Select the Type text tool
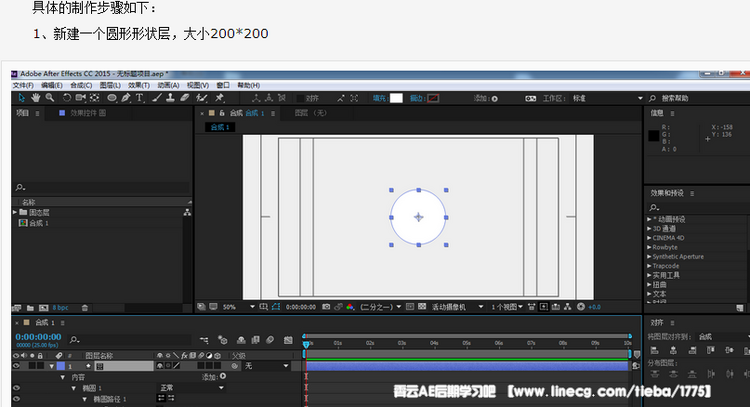The height and width of the screenshot is (407, 750). [x=139, y=98]
